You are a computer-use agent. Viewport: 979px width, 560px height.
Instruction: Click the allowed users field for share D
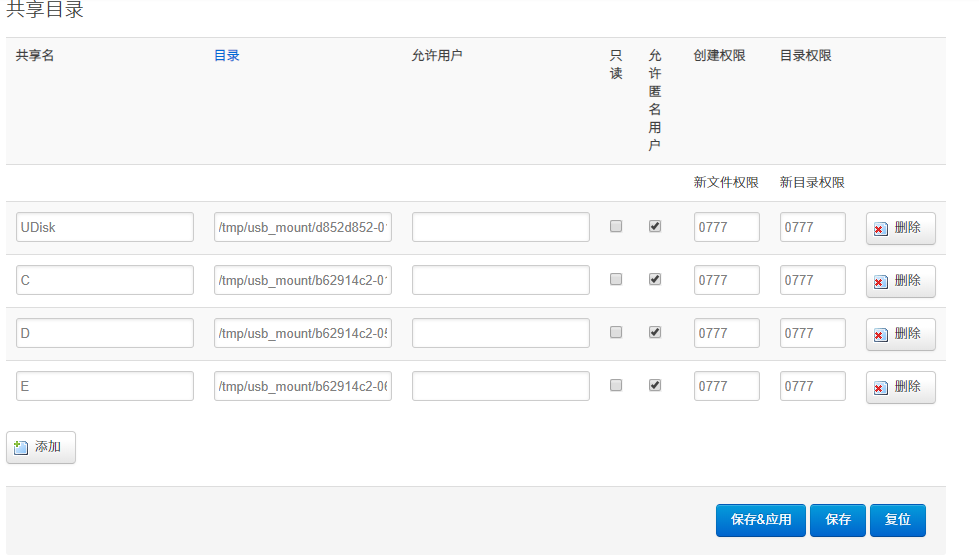(x=500, y=333)
